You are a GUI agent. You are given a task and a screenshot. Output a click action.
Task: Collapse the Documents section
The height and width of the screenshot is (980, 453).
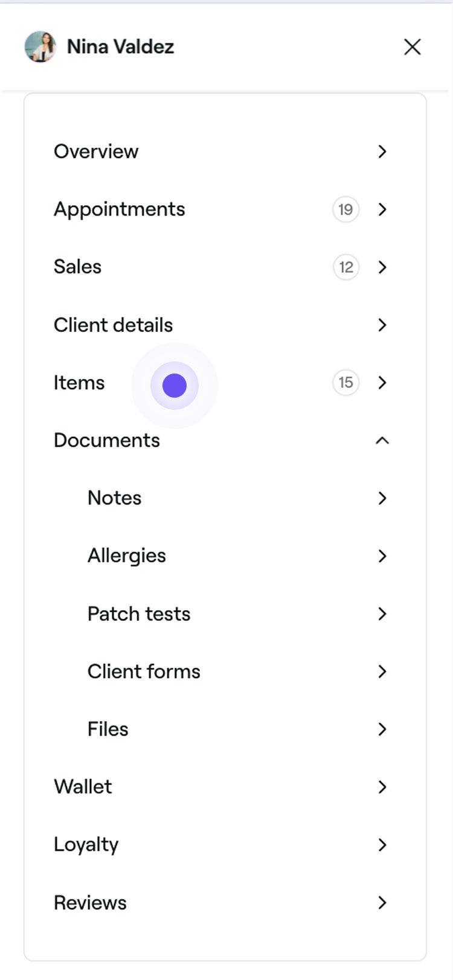(382, 441)
